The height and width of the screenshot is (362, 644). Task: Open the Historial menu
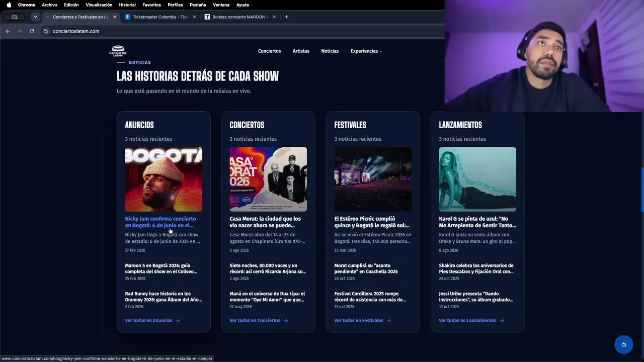tap(127, 5)
